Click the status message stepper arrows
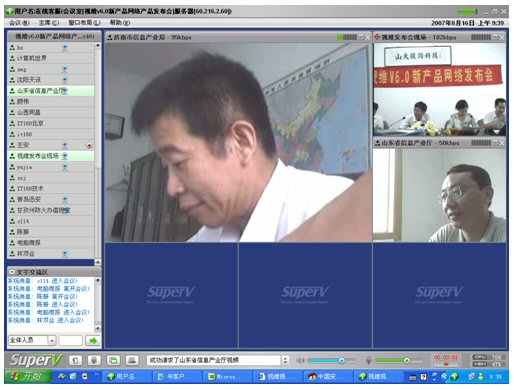 (285, 360)
